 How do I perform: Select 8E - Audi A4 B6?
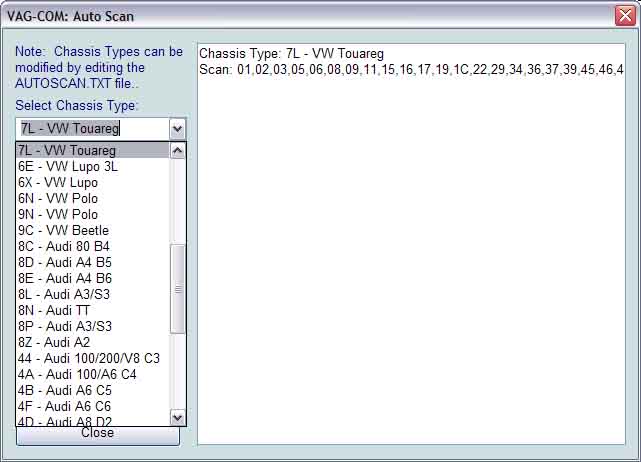point(93,278)
